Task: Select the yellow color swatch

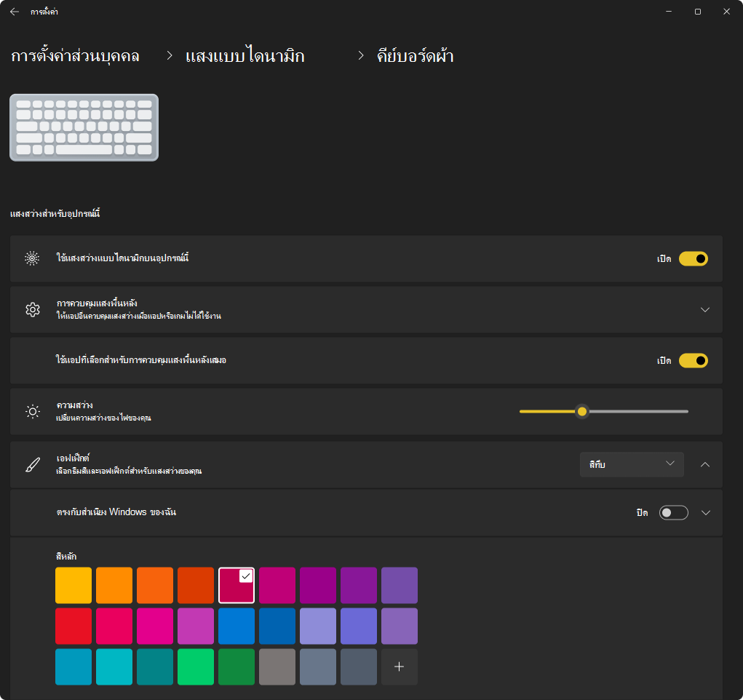Action: tap(73, 585)
